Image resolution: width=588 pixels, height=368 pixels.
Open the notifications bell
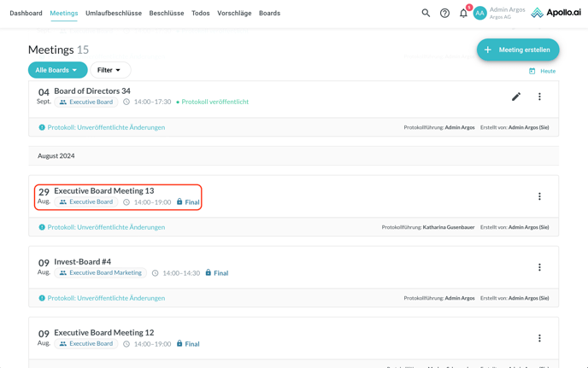point(463,13)
